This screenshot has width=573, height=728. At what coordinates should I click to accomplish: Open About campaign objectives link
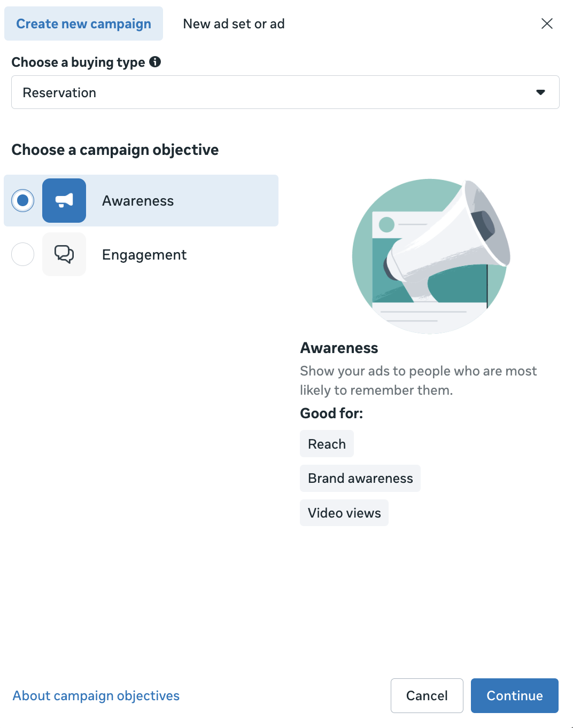[96, 695]
